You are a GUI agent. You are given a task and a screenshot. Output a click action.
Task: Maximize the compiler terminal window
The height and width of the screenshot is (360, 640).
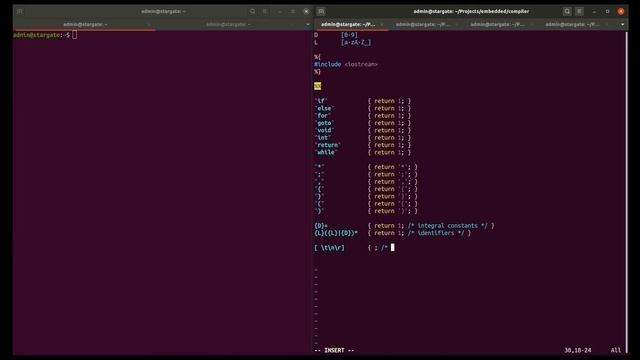click(607, 11)
